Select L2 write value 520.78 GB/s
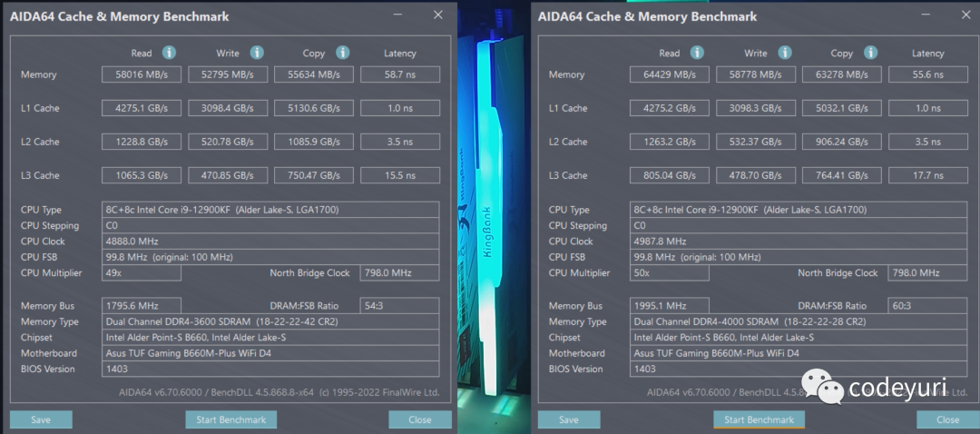This screenshot has width=980, height=434. pyautogui.click(x=228, y=142)
